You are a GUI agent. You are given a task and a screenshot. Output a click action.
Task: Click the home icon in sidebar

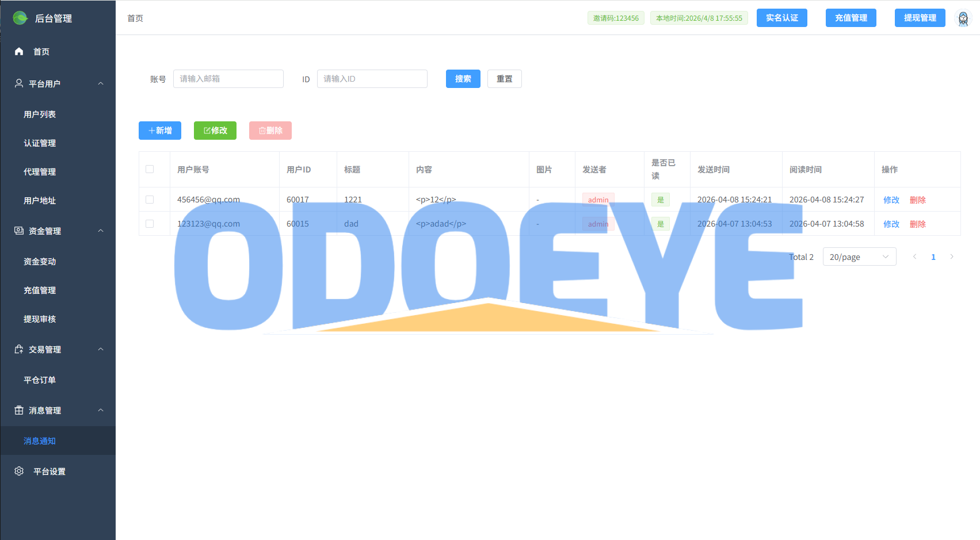point(19,51)
